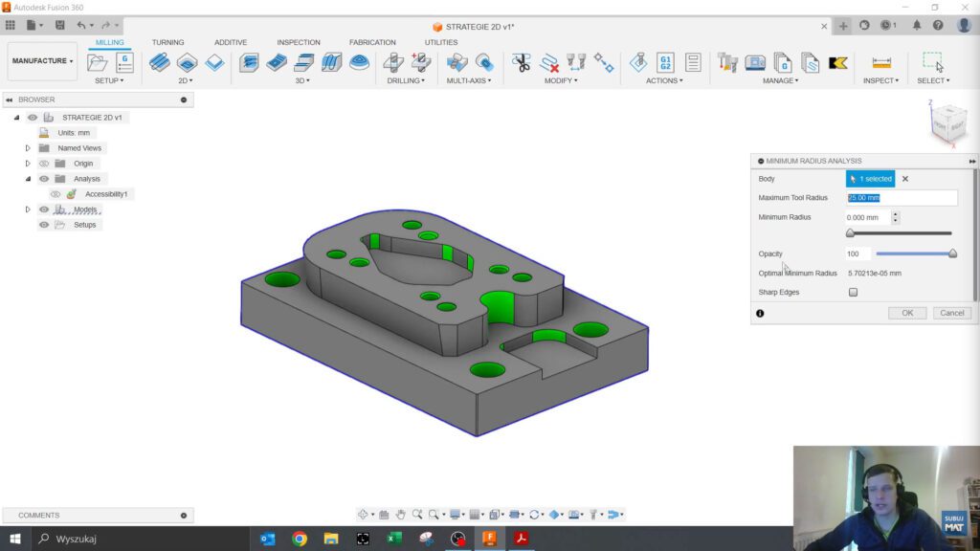Open the Setup creation menu
The width and height of the screenshot is (980, 551).
111,80
